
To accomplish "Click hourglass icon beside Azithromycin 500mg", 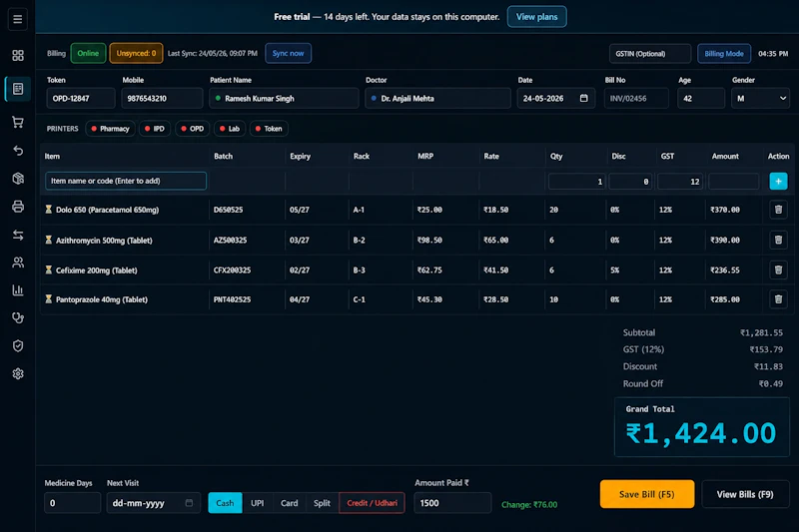I will [x=48, y=240].
